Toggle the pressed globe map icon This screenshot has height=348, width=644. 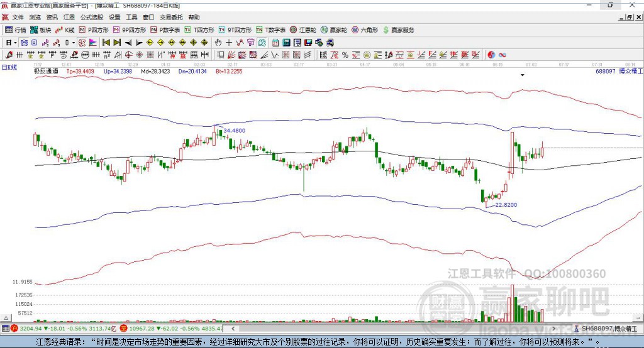[x=262, y=43]
